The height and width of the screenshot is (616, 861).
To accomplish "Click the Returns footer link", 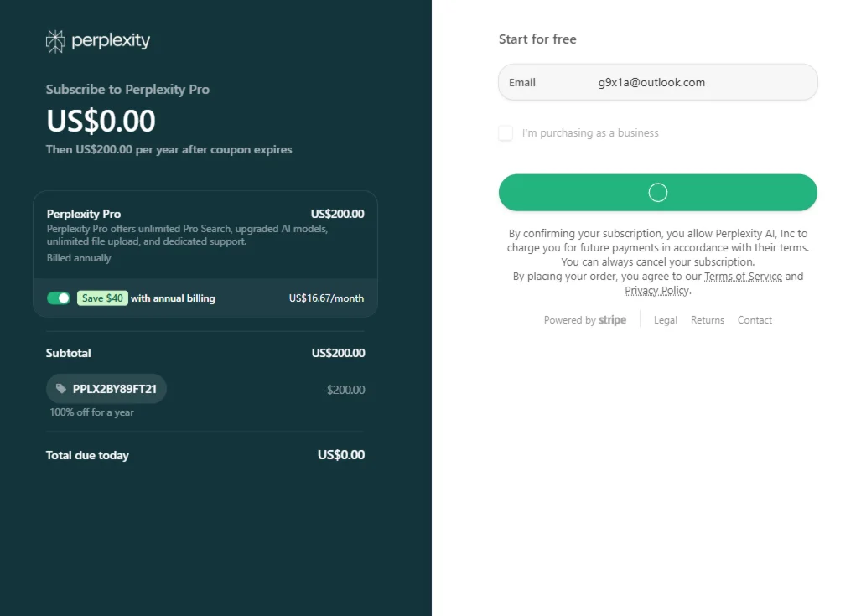I will point(708,320).
